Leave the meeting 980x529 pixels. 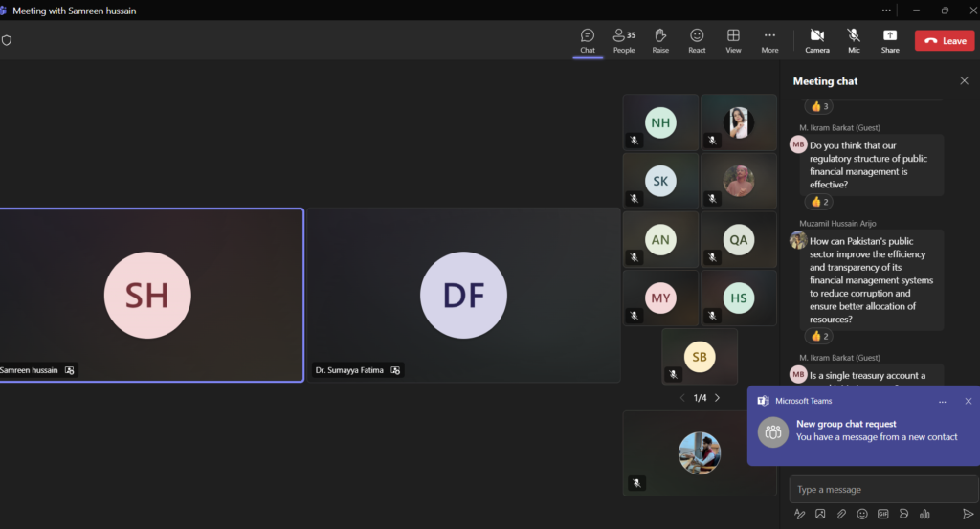click(945, 40)
